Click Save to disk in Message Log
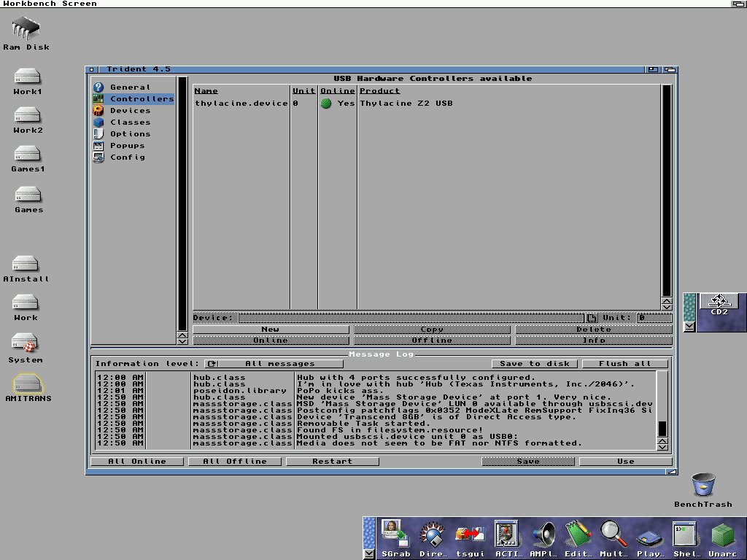The height and width of the screenshot is (560, 747). (x=535, y=364)
